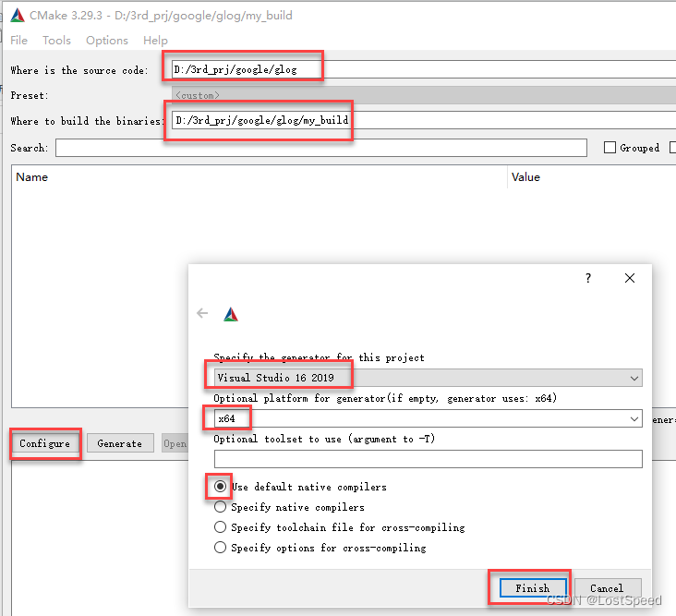Open the File menu
Screen dimensions: 676x616
19,40
